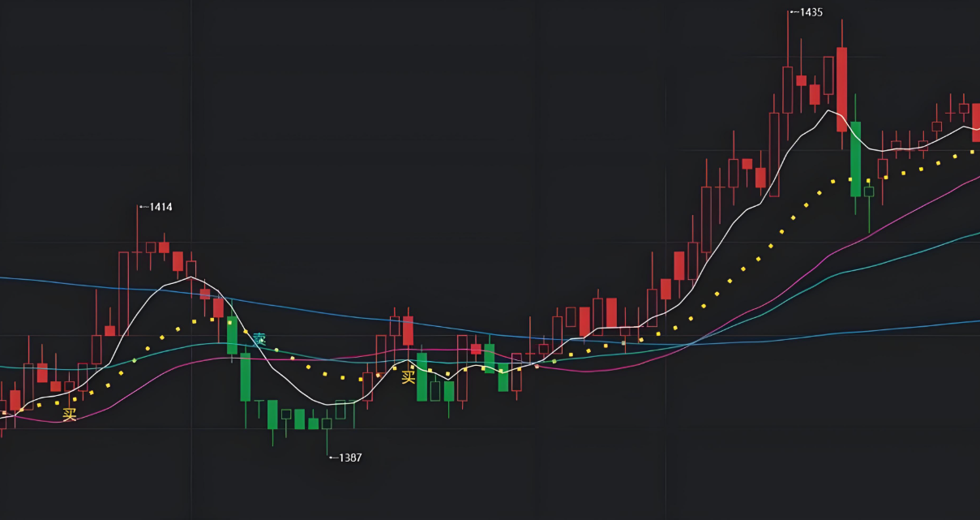980x520 pixels.
Task: Click the hollow candlestick topped by 1435 wick
Action: point(787,89)
